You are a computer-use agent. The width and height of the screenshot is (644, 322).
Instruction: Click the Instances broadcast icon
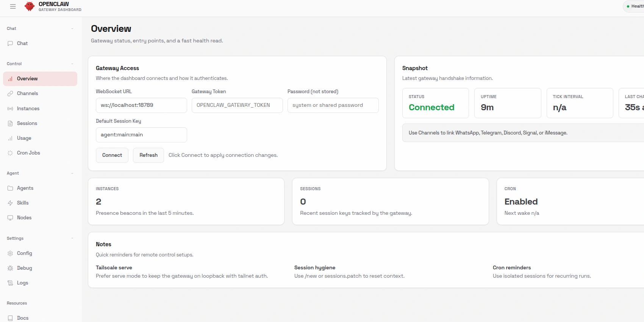(10, 109)
